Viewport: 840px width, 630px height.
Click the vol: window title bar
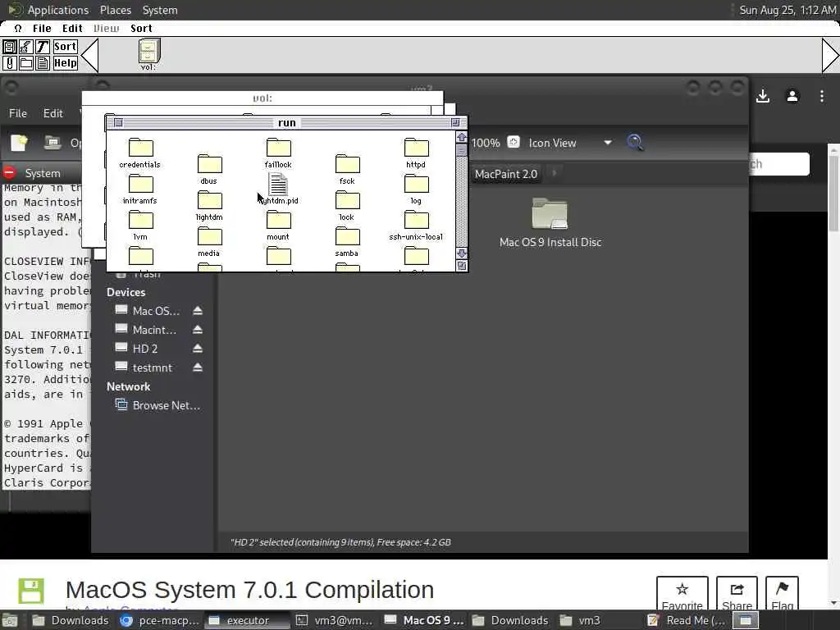click(262, 98)
